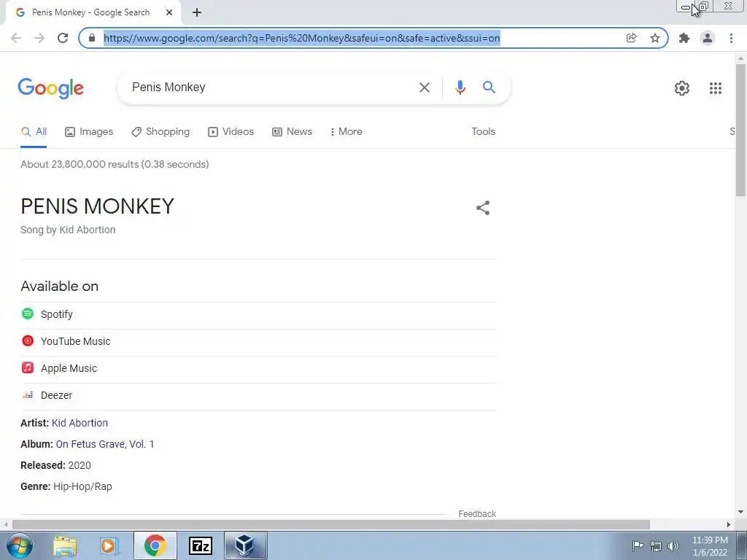The image size is (747, 560).
Task: Click the vertical page scrollbar thumb
Action: click(740, 130)
